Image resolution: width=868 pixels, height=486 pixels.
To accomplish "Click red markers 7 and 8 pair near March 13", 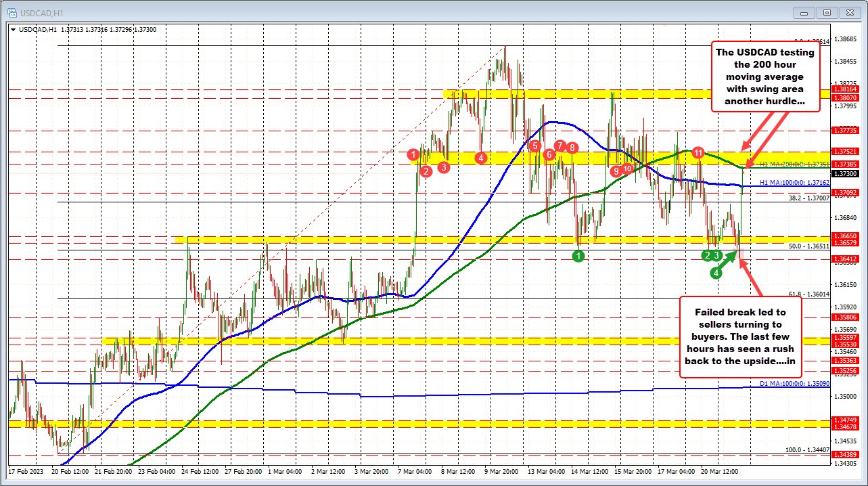I will (565, 146).
